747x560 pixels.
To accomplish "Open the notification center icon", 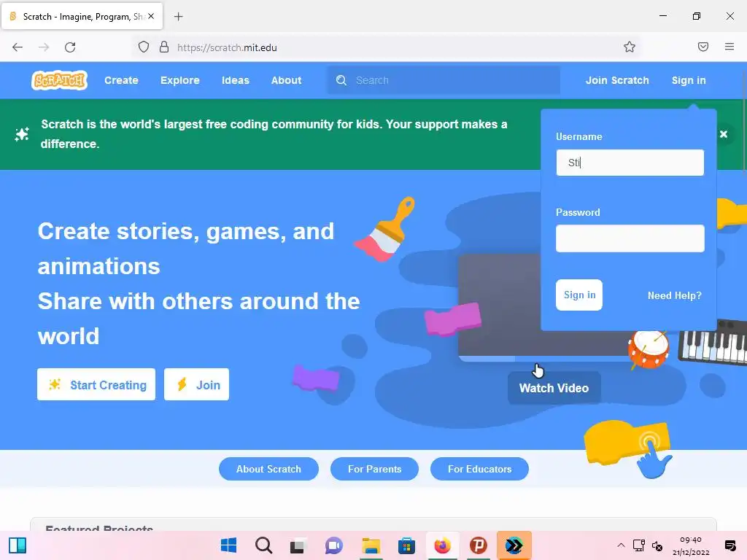I will tap(729, 545).
